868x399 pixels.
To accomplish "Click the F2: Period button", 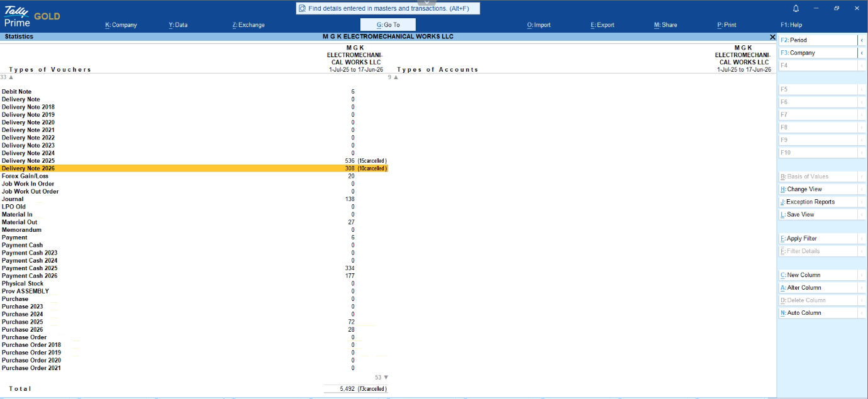I will coord(818,40).
